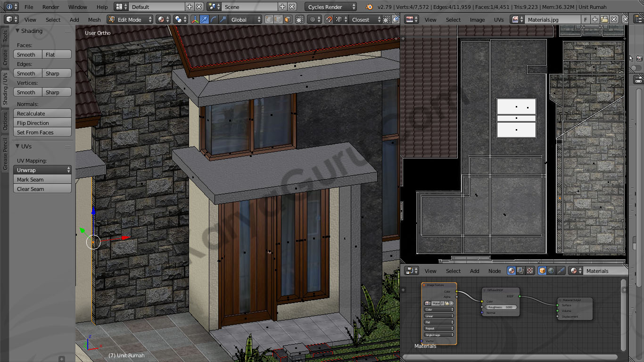644x362 pixels.
Task: Click the Roughness slider on Diffuse BSDF node
Action: point(500,307)
